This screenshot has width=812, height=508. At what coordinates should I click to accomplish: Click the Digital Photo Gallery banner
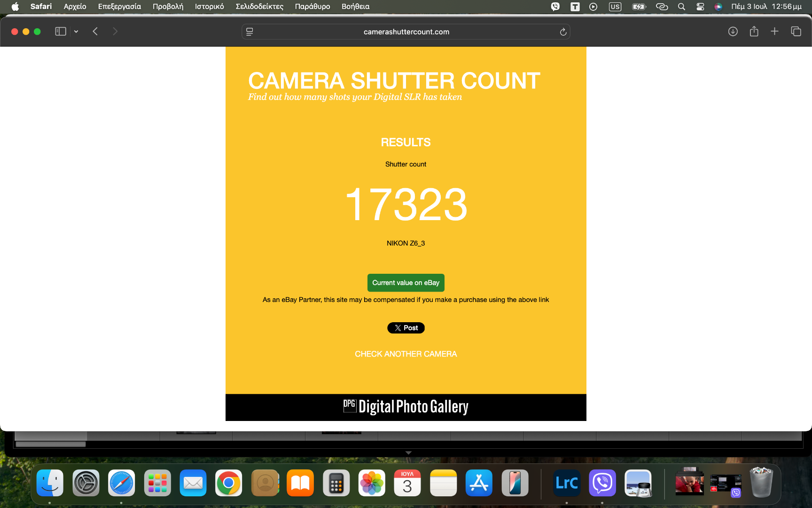click(x=406, y=407)
